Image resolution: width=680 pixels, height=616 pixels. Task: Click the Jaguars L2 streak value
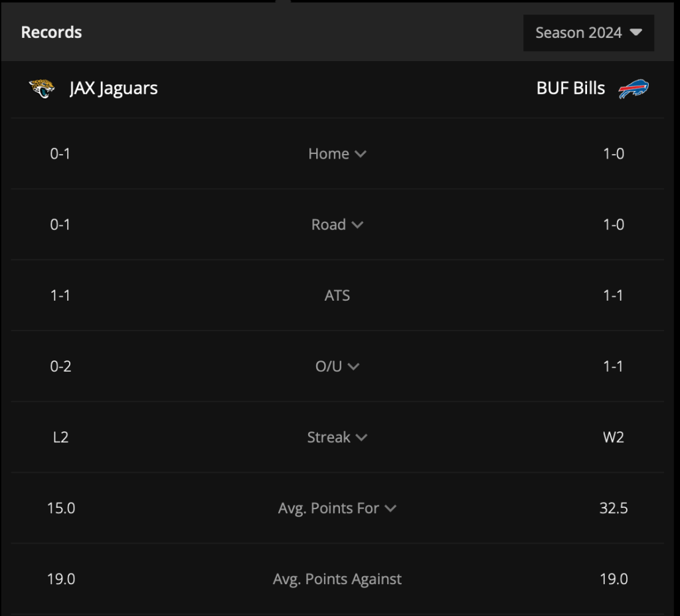pyautogui.click(x=60, y=437)
